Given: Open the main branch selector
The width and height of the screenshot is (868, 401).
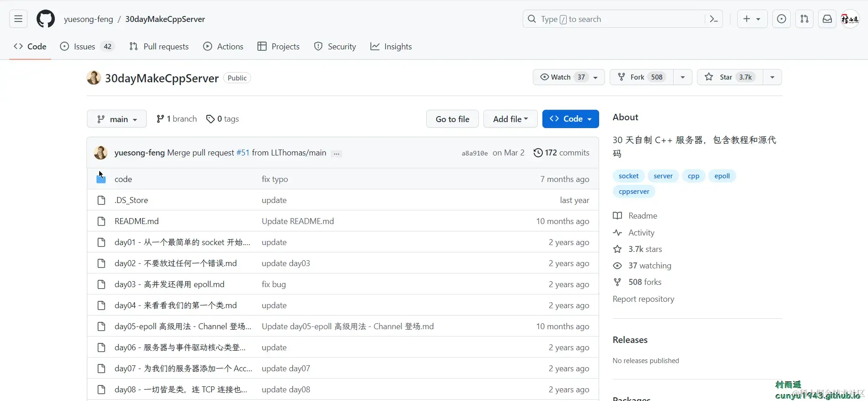Looking at the screenshot, I should click(117, 119).
